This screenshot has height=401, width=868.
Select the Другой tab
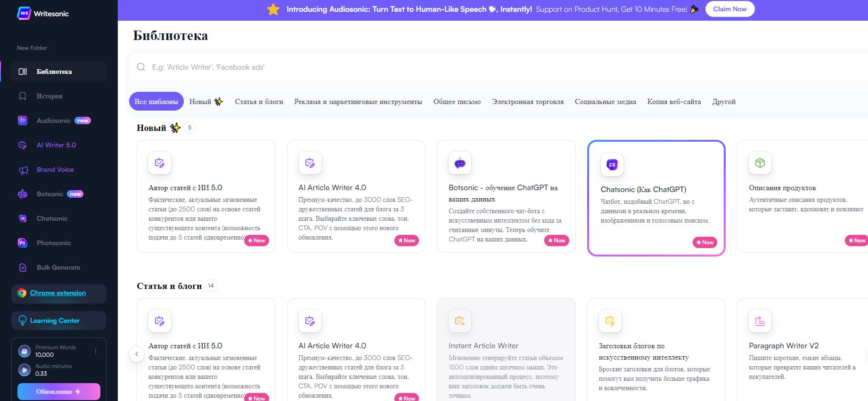coord(724,102)
